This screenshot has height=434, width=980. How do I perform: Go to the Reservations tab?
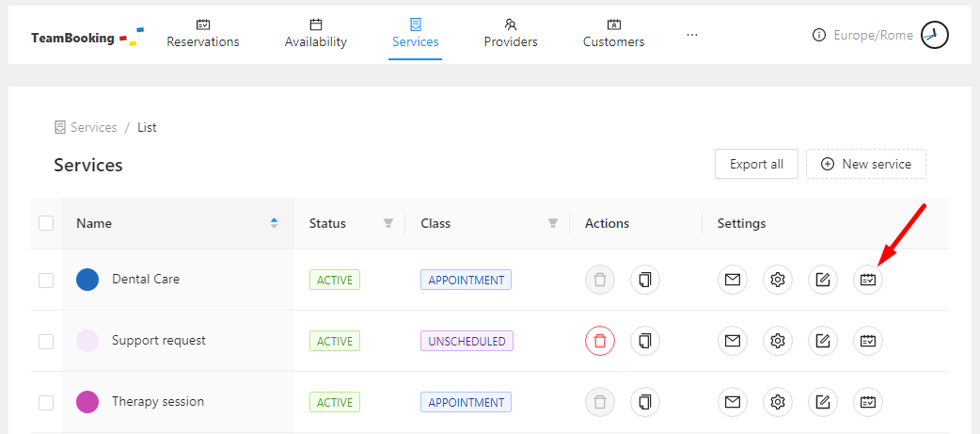[203, 34]
